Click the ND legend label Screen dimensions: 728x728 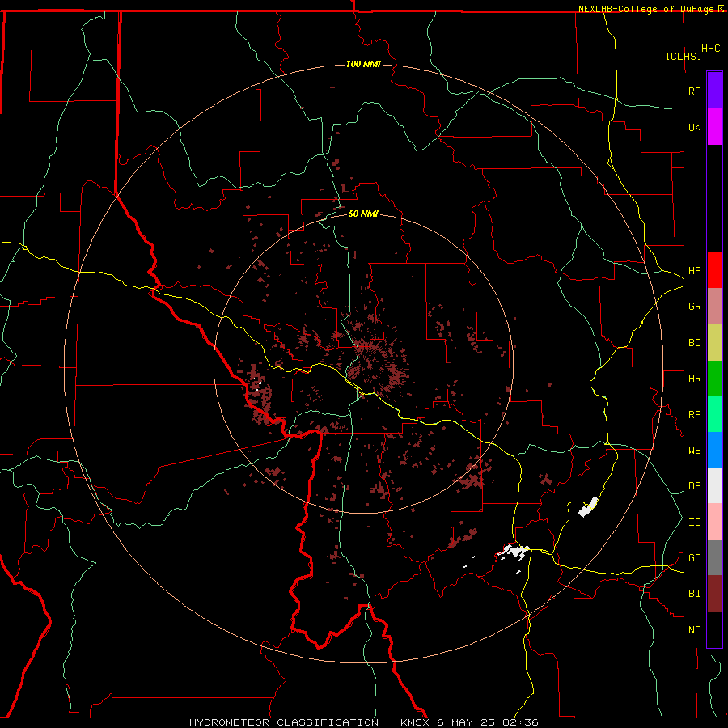[694, 629]
